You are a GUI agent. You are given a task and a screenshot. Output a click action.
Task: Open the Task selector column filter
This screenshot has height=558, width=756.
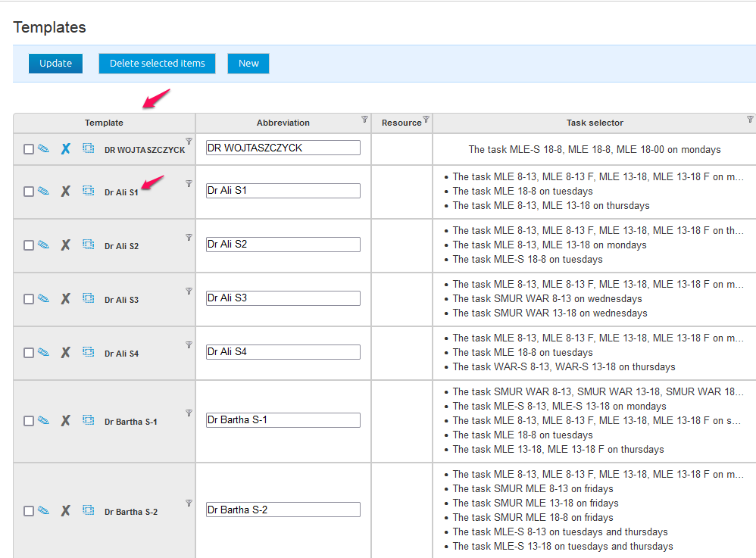pos(750,119)
